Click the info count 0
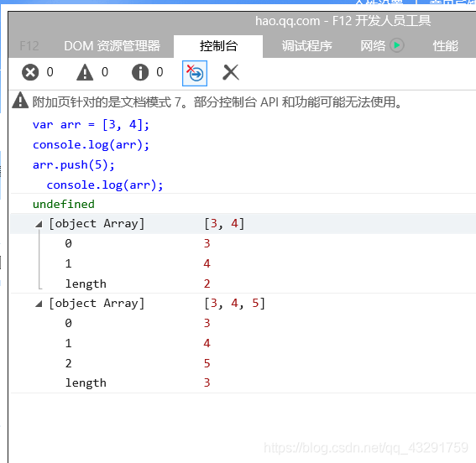 (x=160, y=72)
